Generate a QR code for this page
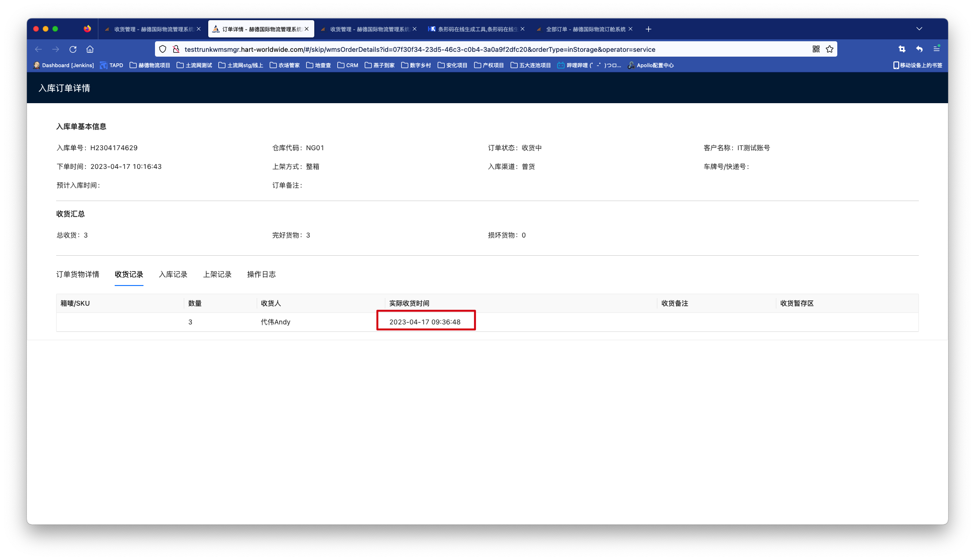The width and height of the screenshot is (975, 560). (816, 49)
